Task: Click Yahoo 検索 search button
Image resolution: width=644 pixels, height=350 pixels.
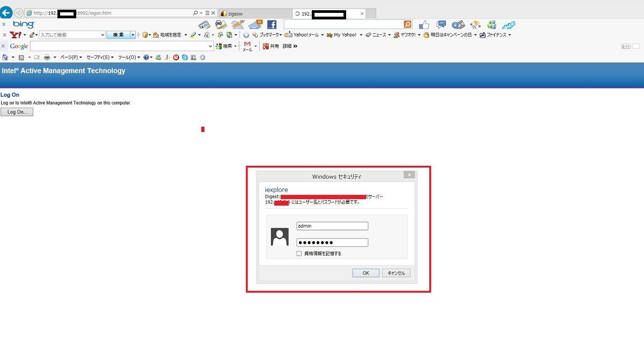Action: click(118, 35)
